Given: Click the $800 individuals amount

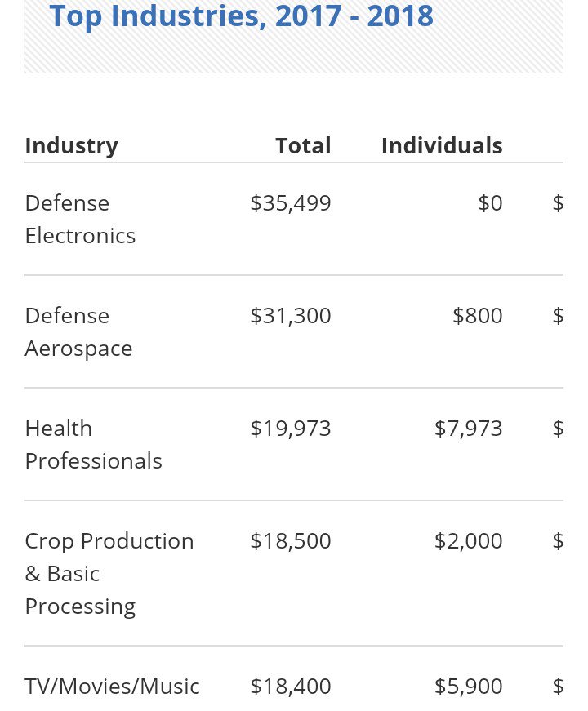Looking at the screenshot, I should tap(478, 316).
